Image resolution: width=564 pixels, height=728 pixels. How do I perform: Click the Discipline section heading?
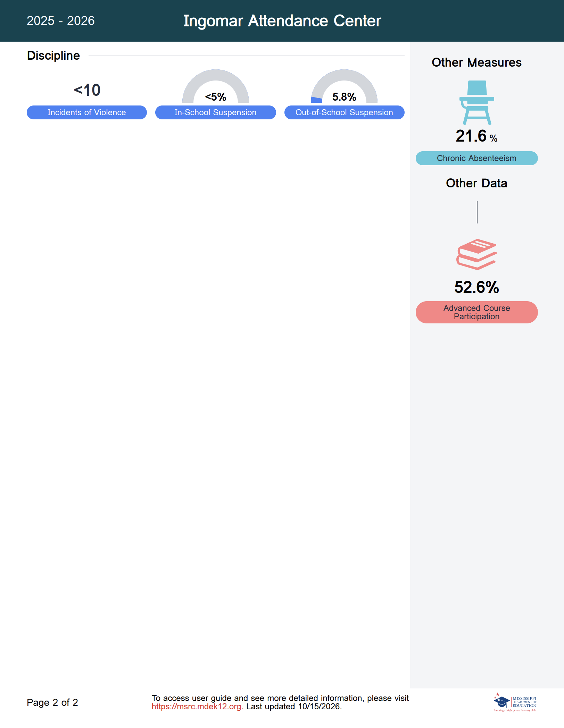(53, 56)
